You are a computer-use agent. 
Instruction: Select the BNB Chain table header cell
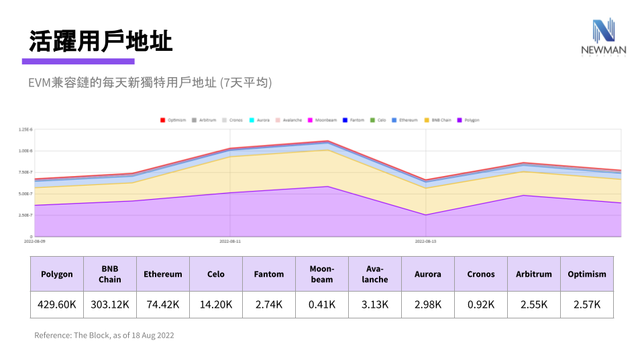pyautogui.click(x=109, y=274)
